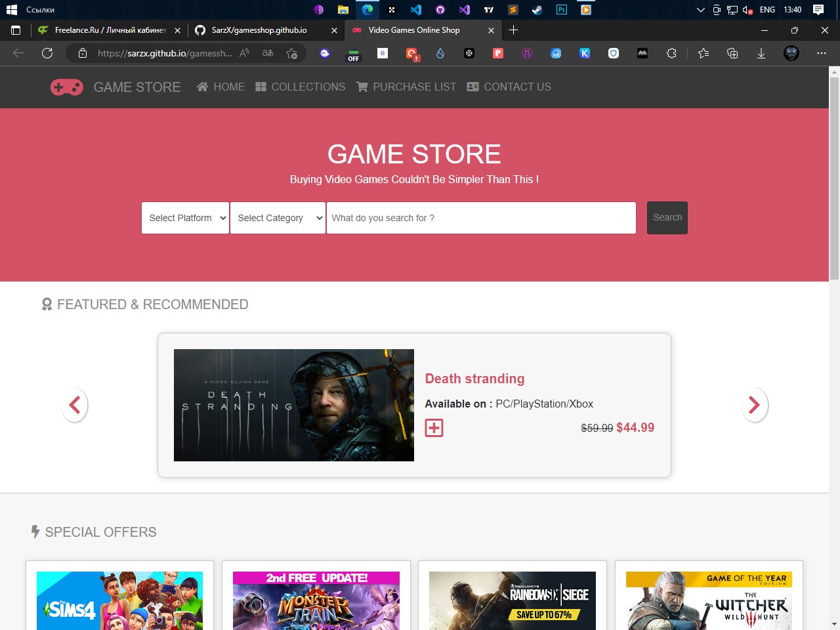
Task: Click the blue letter K extension icon
Action: click(x=585, y=53)
